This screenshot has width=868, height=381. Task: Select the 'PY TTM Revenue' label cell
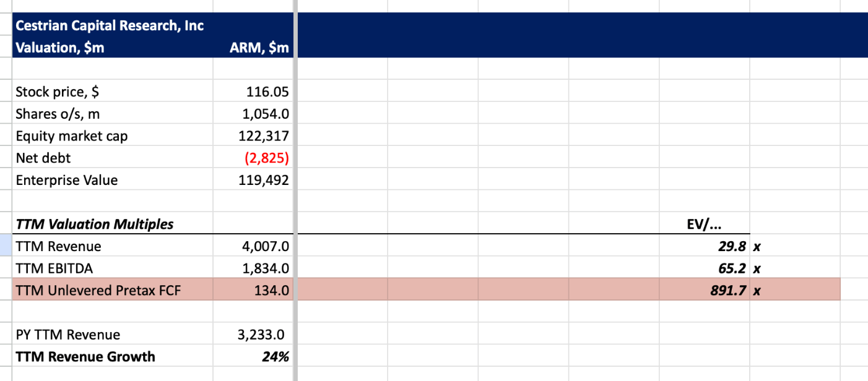pyautogui.click(x=112, y=335)
